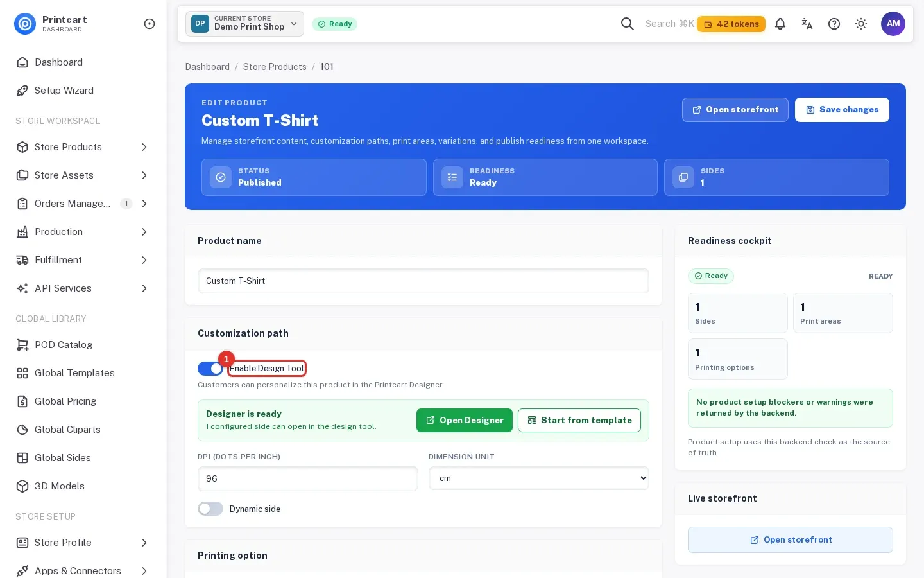Screen dimensions: 924x578
Task: Click the DPI input field
Action: pyautogui.click(x=308, y=478)
